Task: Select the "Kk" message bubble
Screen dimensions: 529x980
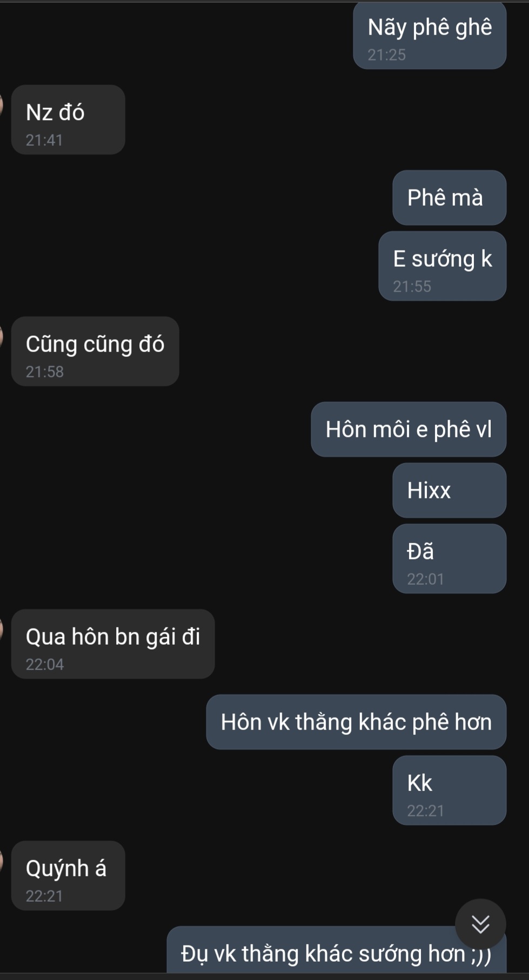Action: pos(449,790)
